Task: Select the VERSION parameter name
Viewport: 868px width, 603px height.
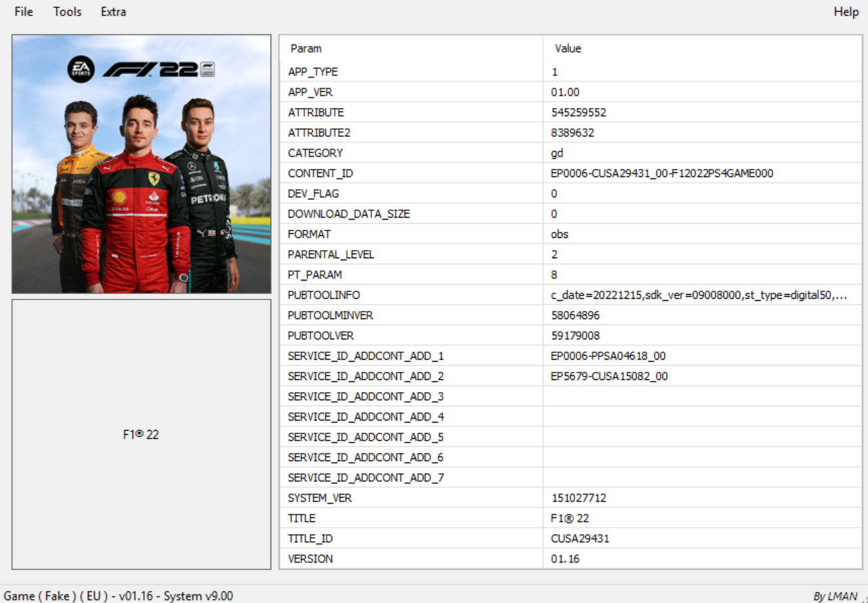Action: (x=311, y=558)
